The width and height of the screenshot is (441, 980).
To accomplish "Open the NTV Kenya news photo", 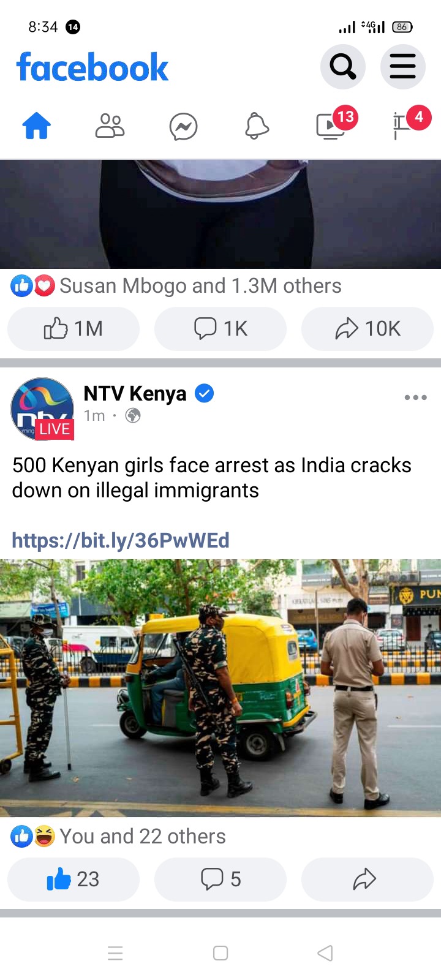I will 221,688.
